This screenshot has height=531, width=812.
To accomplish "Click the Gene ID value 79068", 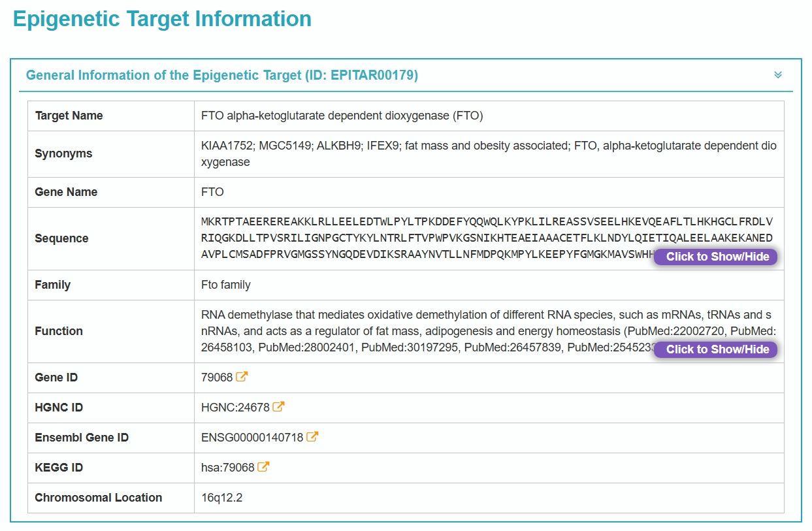I will [217, 378].
